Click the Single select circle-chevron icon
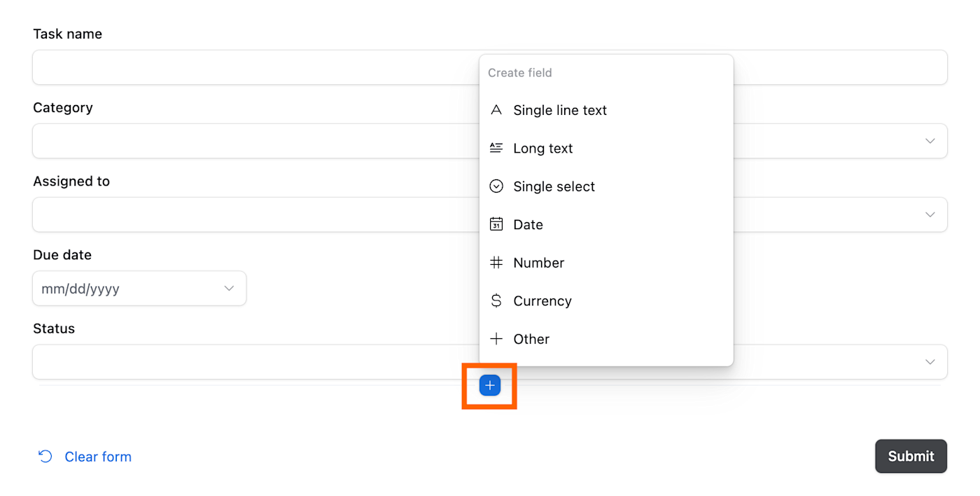This screenshot has width=980, height=496. 496,186
